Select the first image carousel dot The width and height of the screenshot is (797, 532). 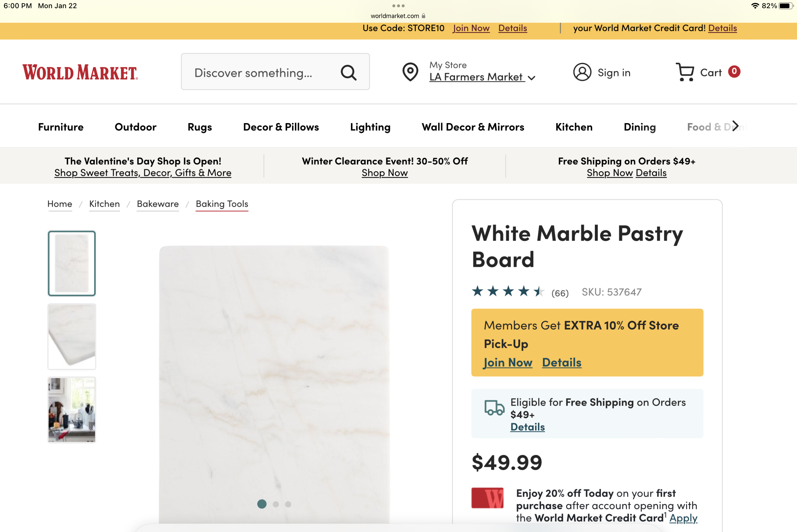262,504
